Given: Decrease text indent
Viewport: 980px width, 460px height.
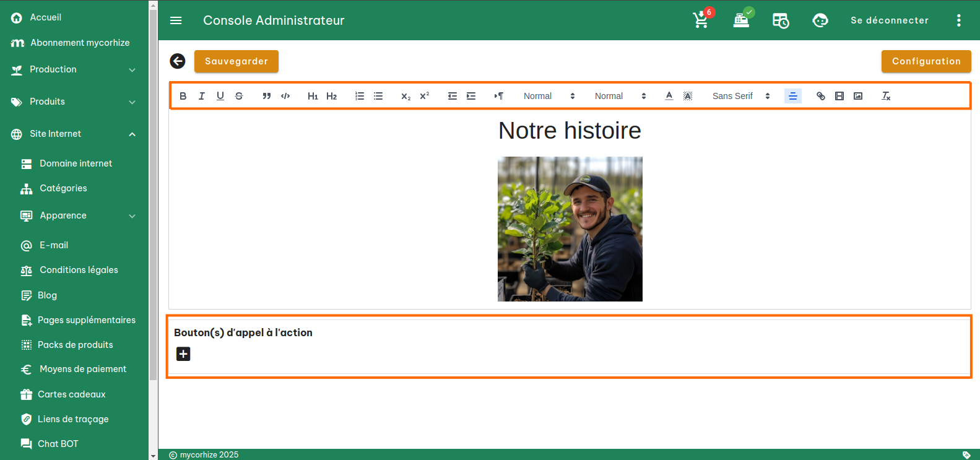Looking at the screenshot, I should pos(453,96).
